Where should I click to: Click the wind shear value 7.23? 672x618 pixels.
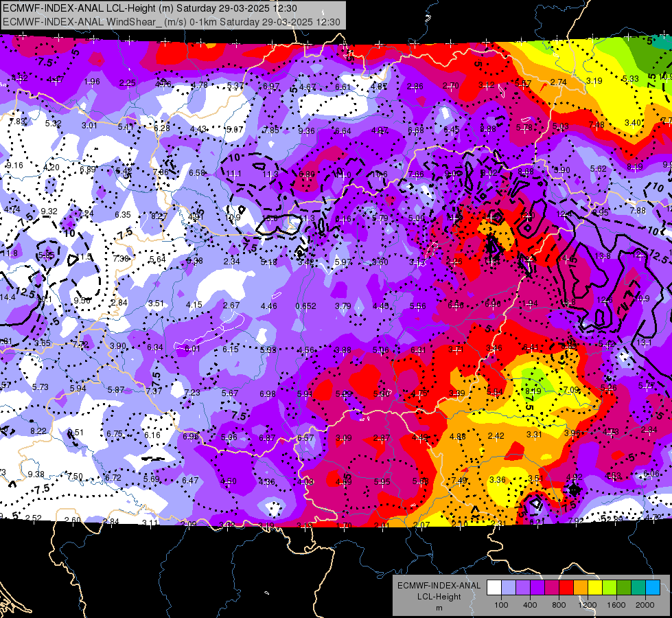pyautogui.click(x=192, y=392)
